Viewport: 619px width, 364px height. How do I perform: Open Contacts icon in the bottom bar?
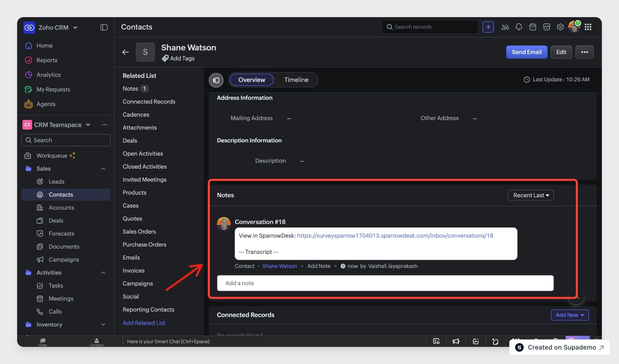click(97, 342)
